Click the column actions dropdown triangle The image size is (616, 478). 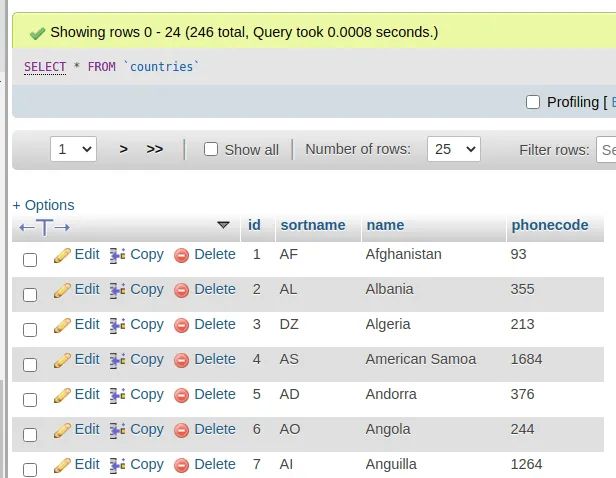click(x=223, y=225)
